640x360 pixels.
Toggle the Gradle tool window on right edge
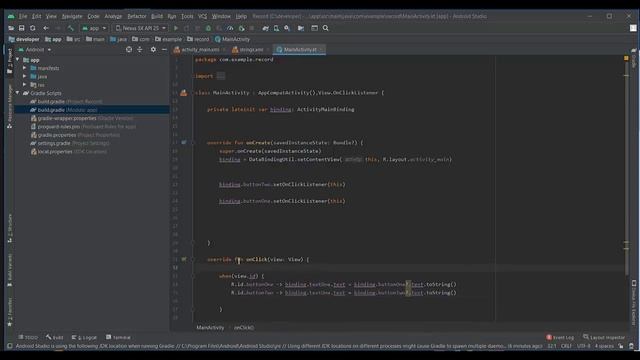pos(633,59)
